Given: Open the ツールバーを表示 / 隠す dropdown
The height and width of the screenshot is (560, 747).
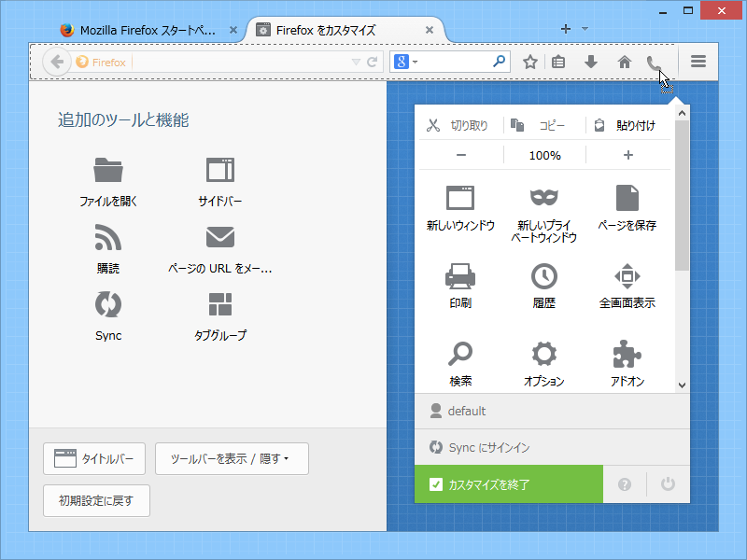Looking at the screenshot, I should [231, 458].
